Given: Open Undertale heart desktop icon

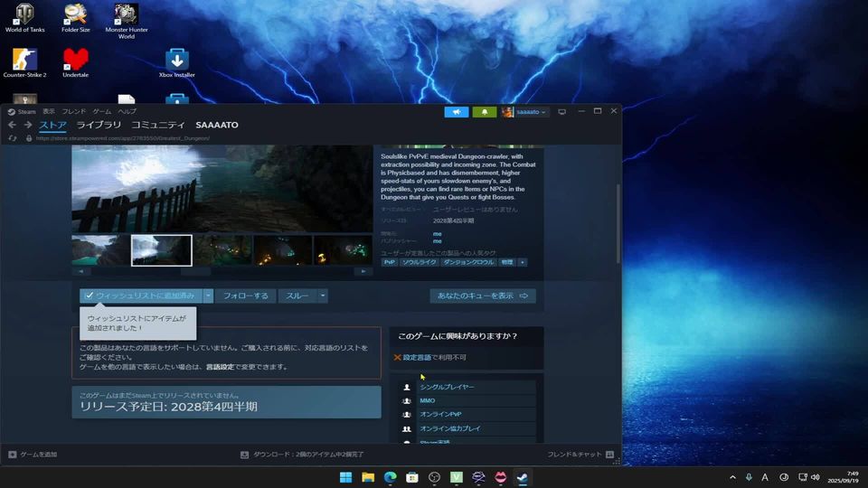Looking at the screenshot, I should pyautogui.click(x=75, y=62).
